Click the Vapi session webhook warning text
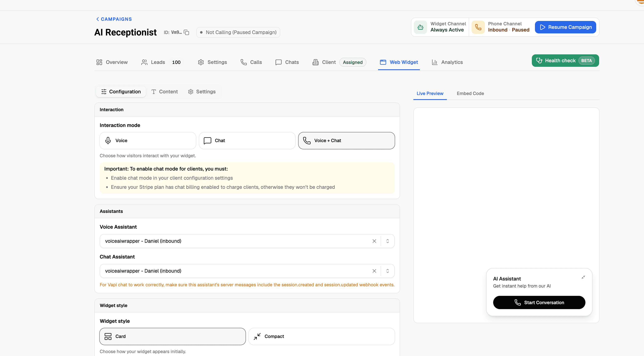644x356 pixels. (x=247, y=285)
